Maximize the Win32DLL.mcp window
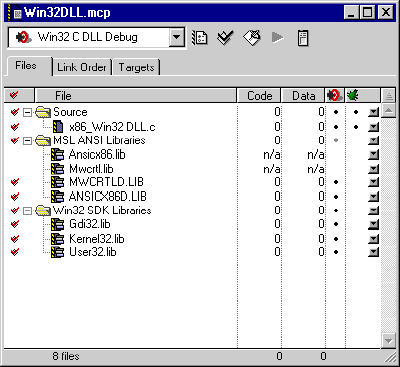The height and width of the screenshot is (367, 400). click(368, 13)
